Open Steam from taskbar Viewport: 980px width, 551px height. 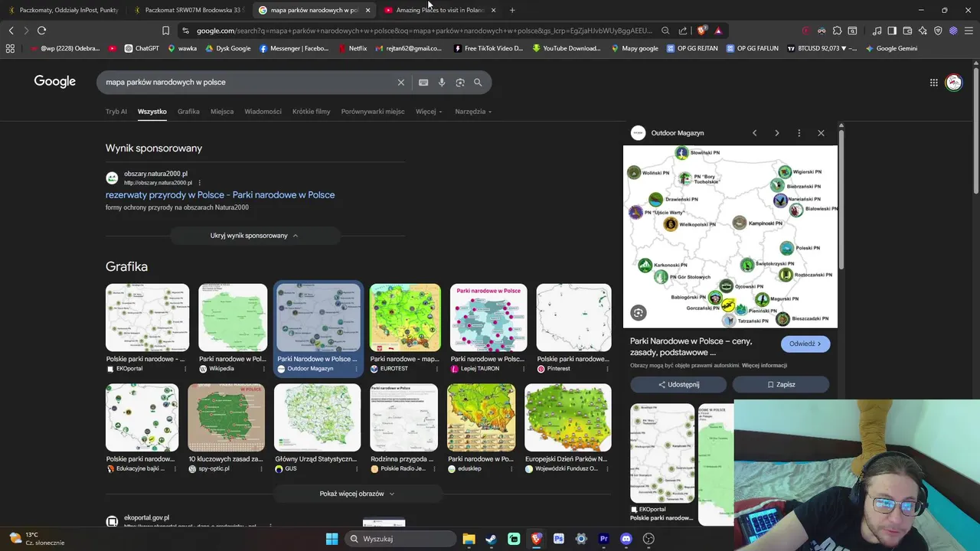tap(491, 539)
